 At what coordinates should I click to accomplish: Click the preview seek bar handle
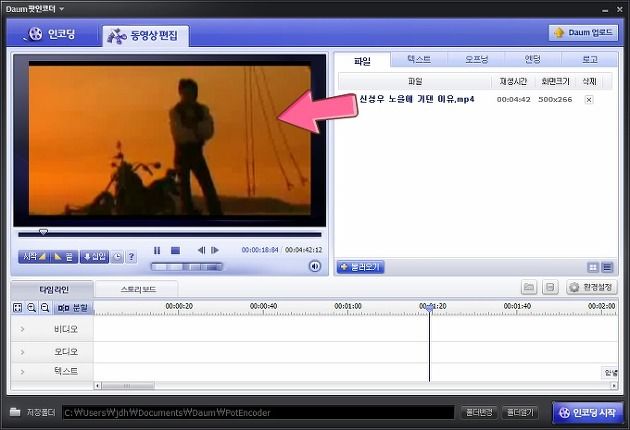[43, 232]
